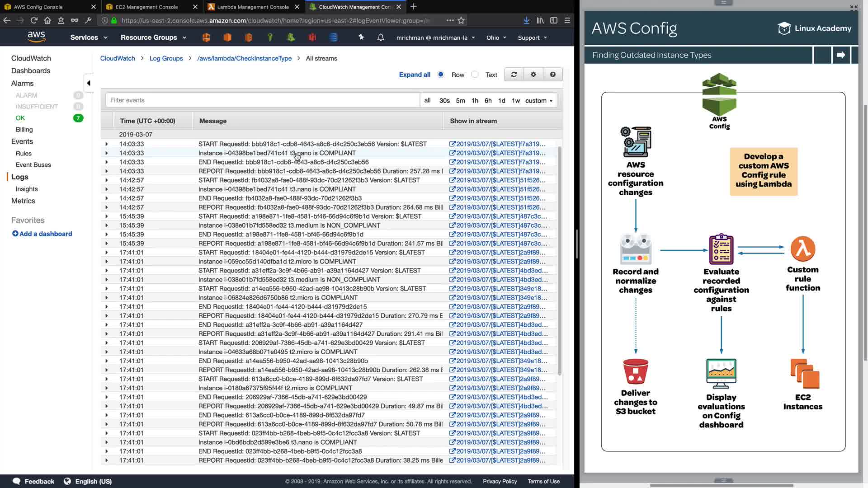This screenshot has width=868, height=488.
Task: Open the custom time range dropdown
Action: click(x=539, y=100)
